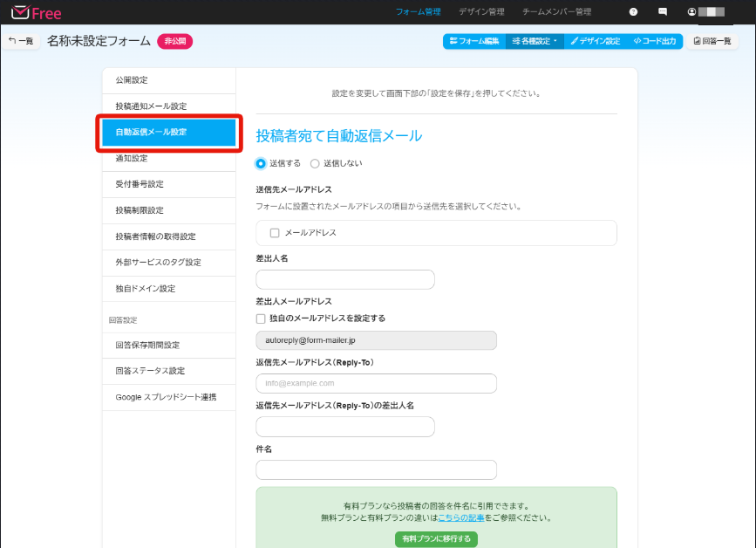Open デザイン設定 with brush icon
The height and width of the screenshot is (548, 756).
pyautogui.click(x=595, y=41)
